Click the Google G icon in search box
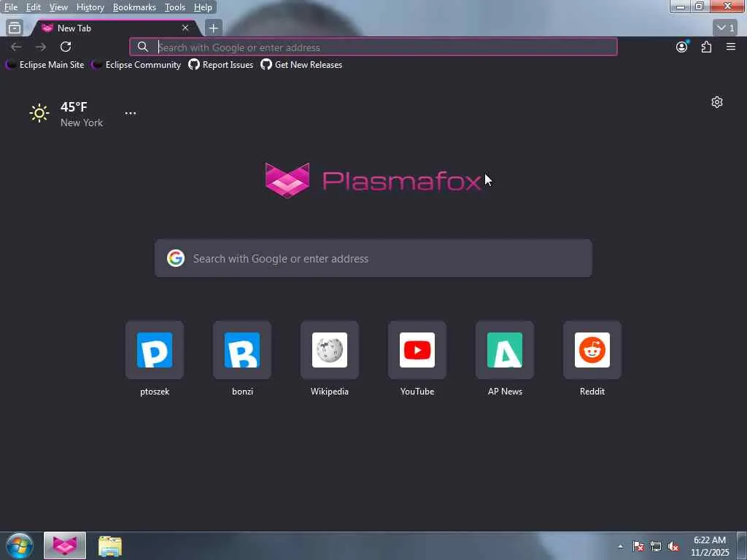 (x=176, y=258)
